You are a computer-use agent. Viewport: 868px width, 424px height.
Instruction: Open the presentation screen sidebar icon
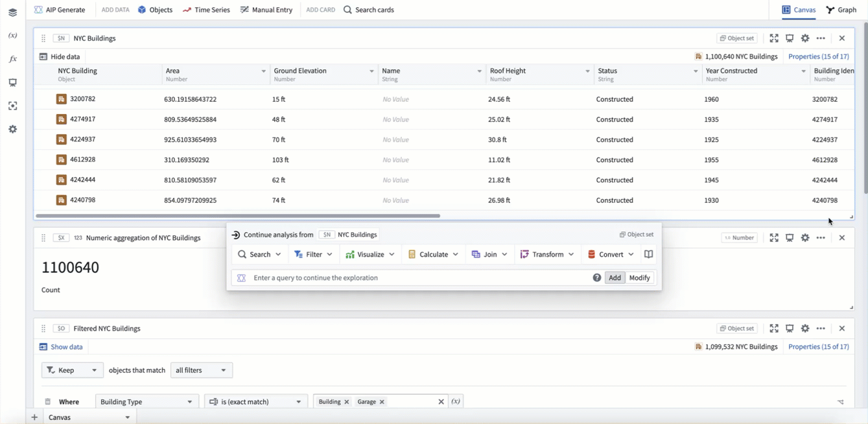click(12, 82)
